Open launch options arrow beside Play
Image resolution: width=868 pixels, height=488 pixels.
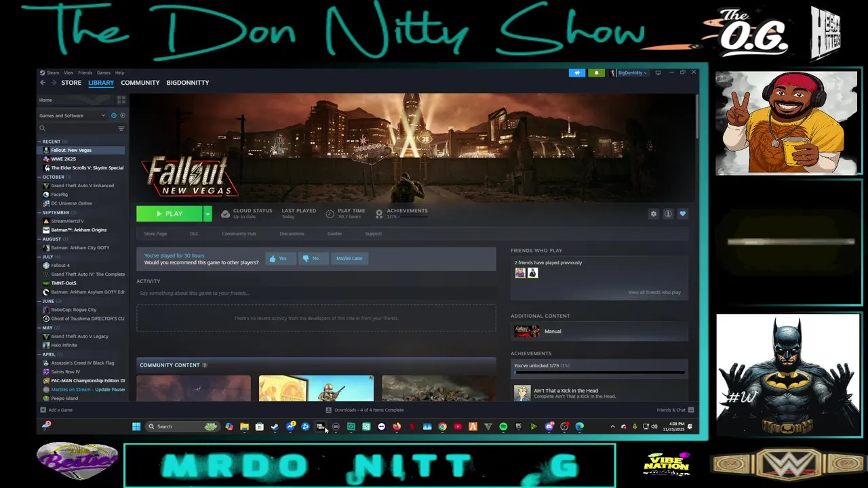208,214
